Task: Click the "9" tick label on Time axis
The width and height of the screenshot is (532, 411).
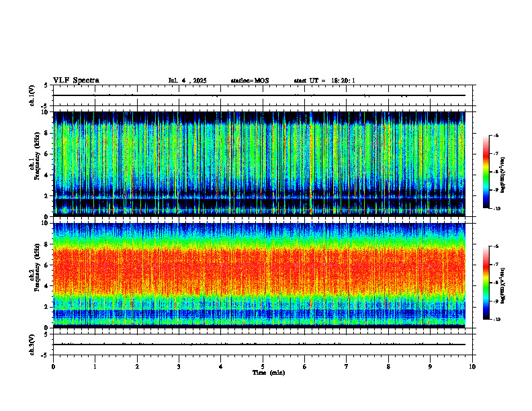Action: [x=430, y=367]
